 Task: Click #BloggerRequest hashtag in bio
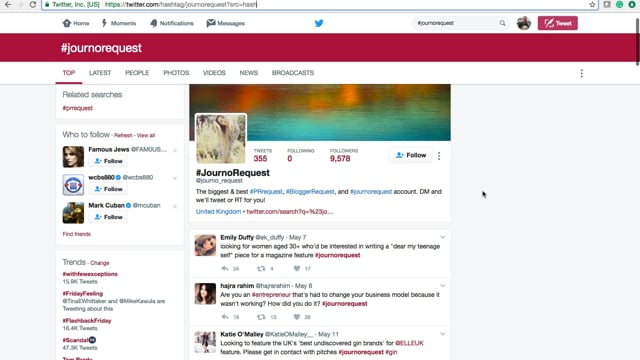point(310,192)
